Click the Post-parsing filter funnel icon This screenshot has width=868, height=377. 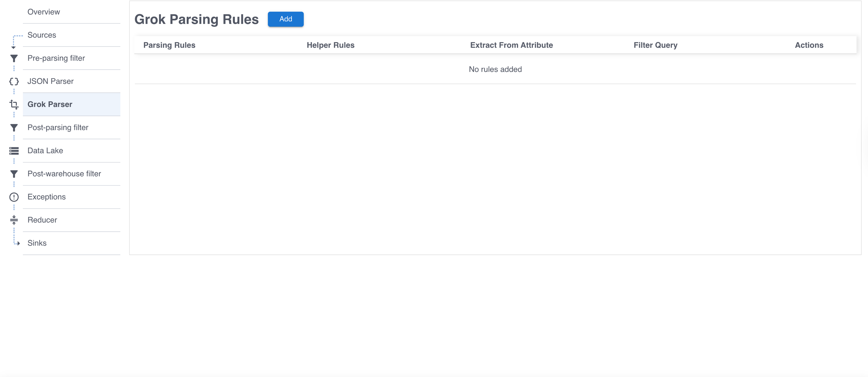(x=14, y=127)
